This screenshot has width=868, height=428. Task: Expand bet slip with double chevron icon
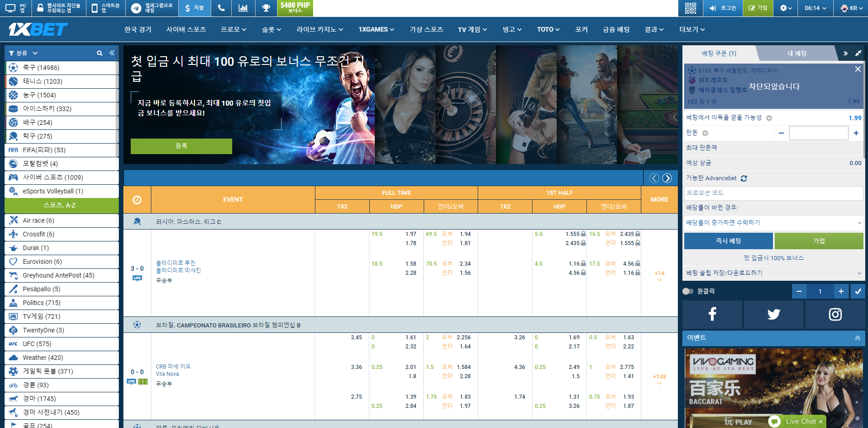pyautogui.click(x=846, y=53)
